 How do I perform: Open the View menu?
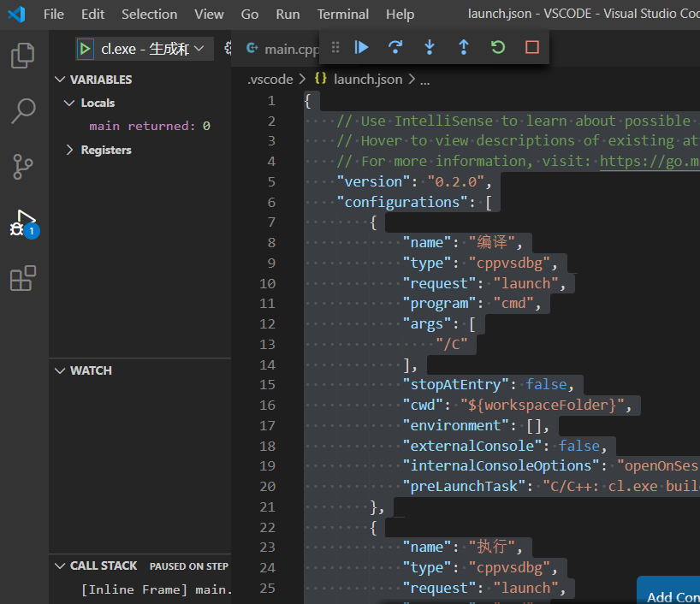[209, 15]
